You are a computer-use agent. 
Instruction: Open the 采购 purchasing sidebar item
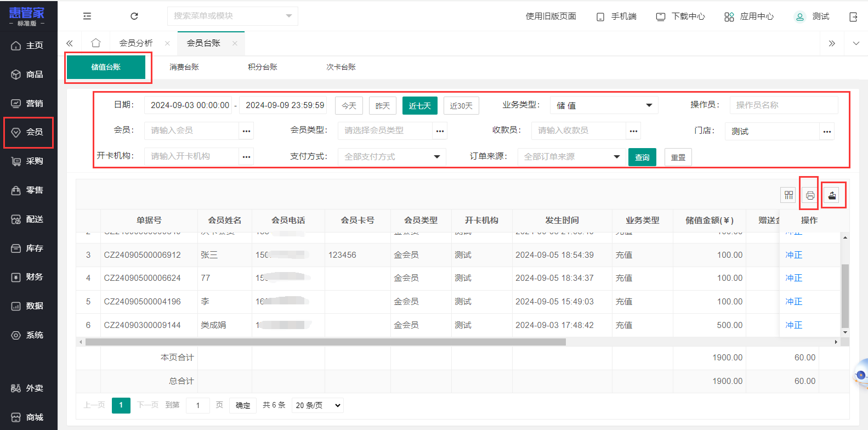point(29,161)
